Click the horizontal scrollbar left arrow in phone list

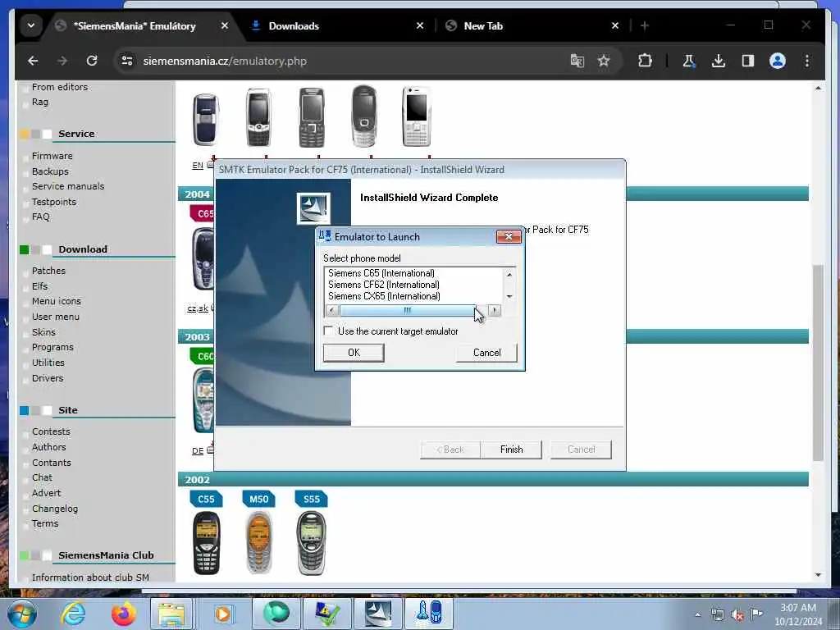click(332, 310)
